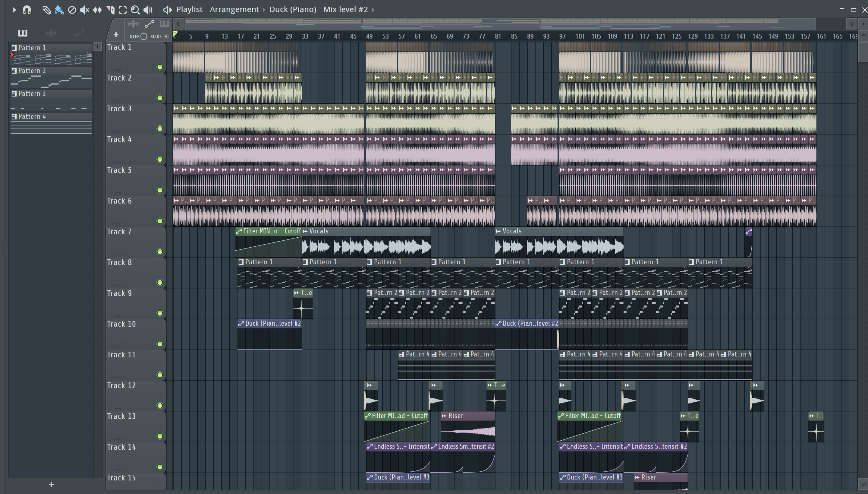Focus audio clips waveform icon in playlist header
This screenshot has width=868, height=494.
click(x=133, y=24)
